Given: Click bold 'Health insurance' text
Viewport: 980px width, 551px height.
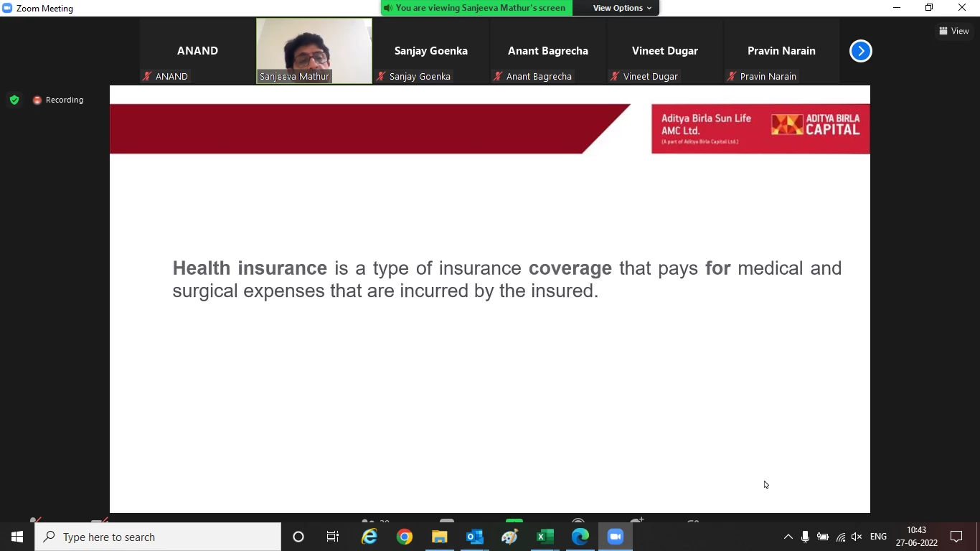Looking at the screenshot, I should (250, 268).
